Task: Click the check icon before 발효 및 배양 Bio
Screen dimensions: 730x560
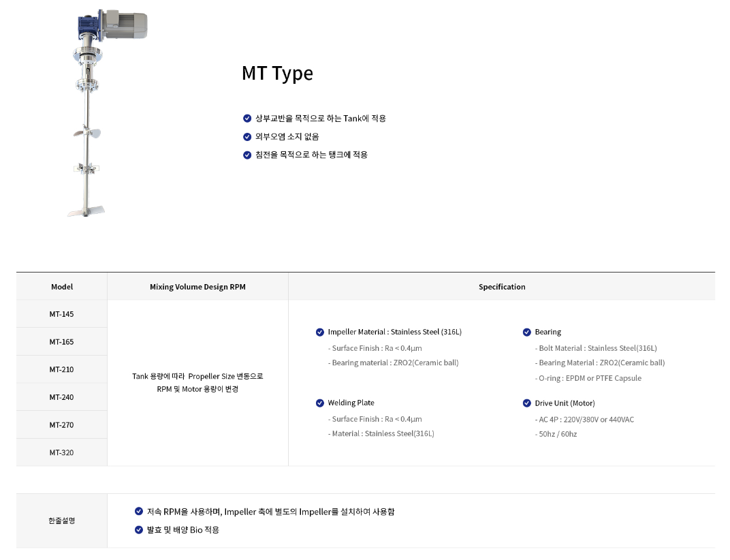Action: (x=139, y=530)
